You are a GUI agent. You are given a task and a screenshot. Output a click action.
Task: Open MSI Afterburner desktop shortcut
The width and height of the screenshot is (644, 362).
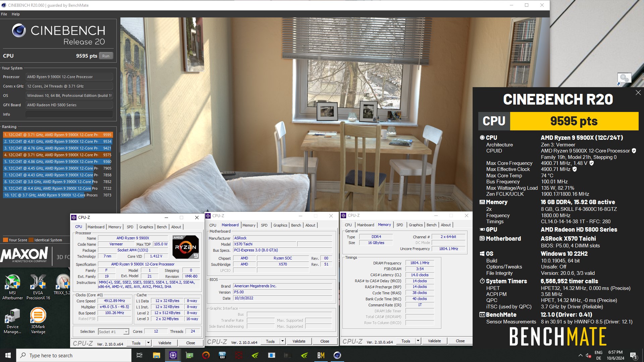(12, 287)
